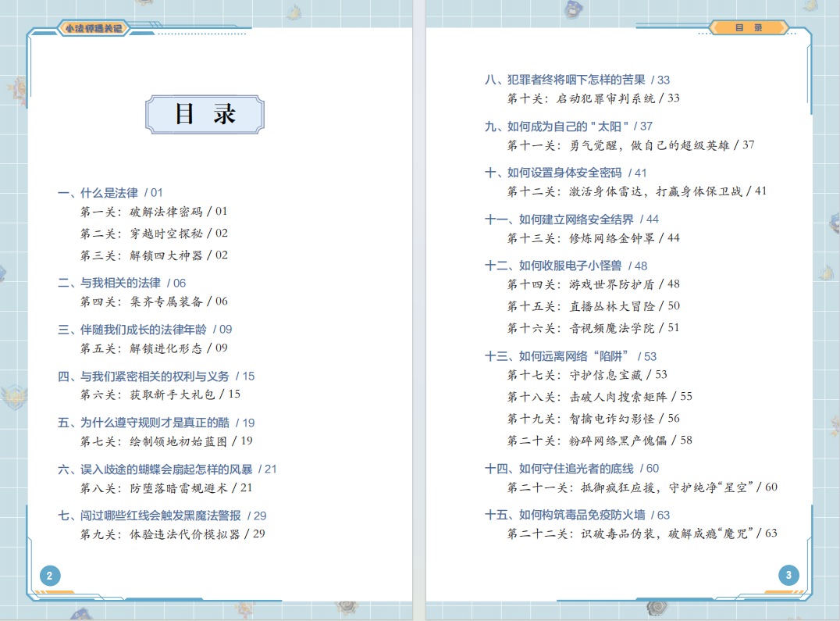The height and width of the screenshot is (621, 840).
Task: Click the 小法师通关记 header label
Action: pyautogui.click(x=92, y=28)
